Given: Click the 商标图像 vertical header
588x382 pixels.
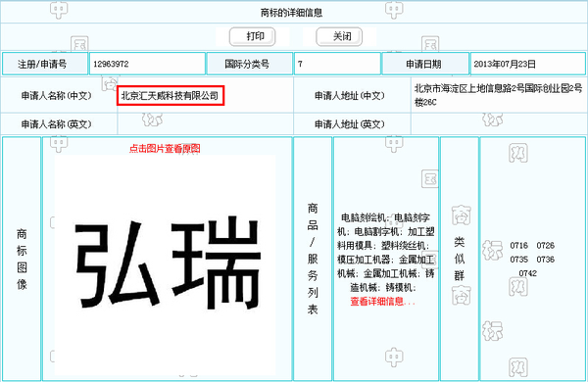Looking at the screenshot, I should (x=22, y=259).
